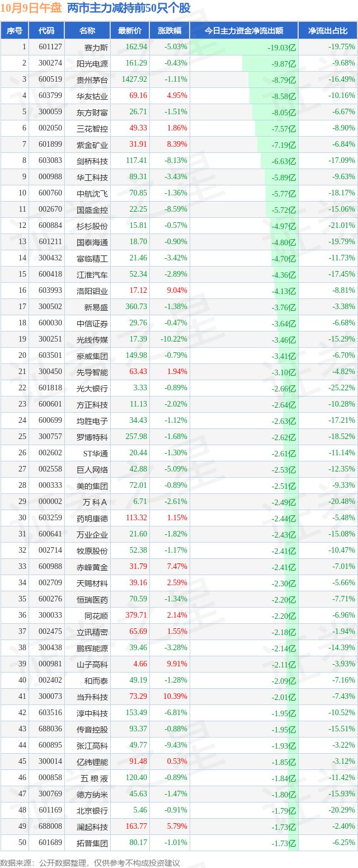Viewport: 358px width, 868px height.
Task: Click stock name 先导智能
Action: tap(92, 372)
